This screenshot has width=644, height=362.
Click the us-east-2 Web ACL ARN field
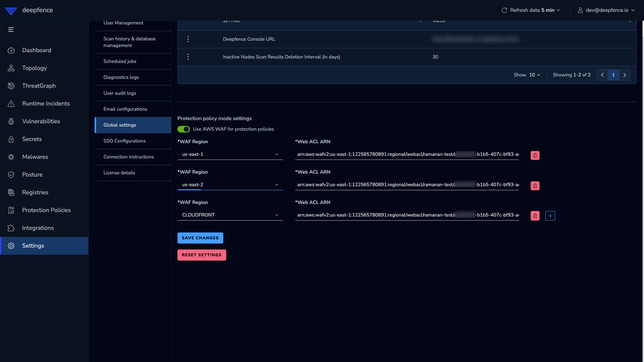coord(406,185)
